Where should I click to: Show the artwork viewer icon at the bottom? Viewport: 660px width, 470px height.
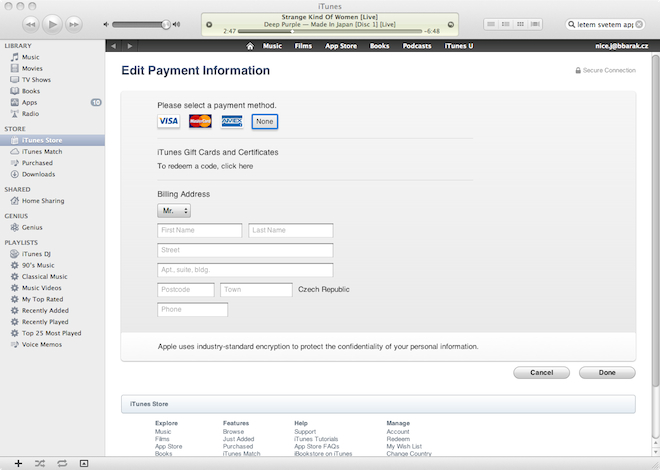pos(84,463)
